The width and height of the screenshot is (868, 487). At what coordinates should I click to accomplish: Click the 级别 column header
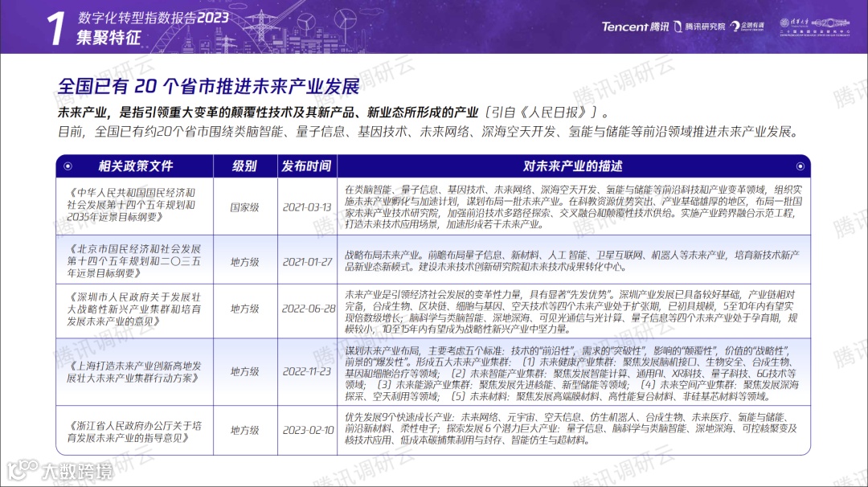click(244, 166)
